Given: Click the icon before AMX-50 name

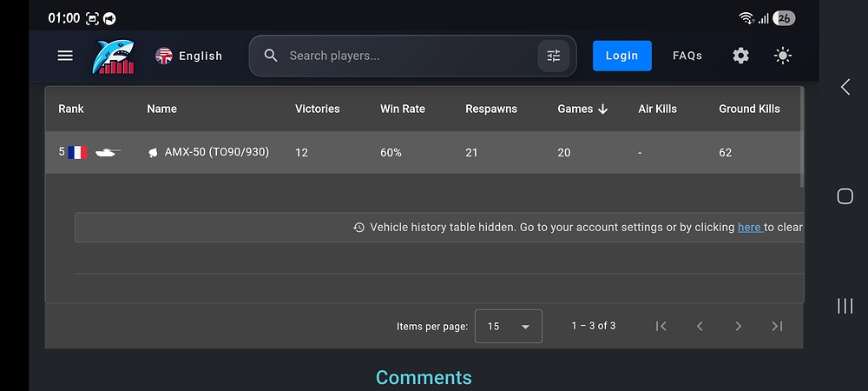Looking at the screenshot, I should tap(154, 153).
